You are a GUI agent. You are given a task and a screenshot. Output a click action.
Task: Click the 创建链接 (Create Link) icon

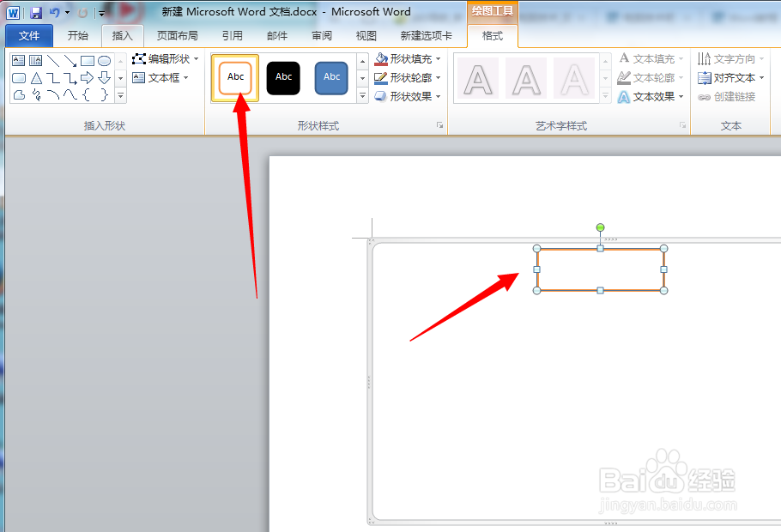(x=723, y=96)
